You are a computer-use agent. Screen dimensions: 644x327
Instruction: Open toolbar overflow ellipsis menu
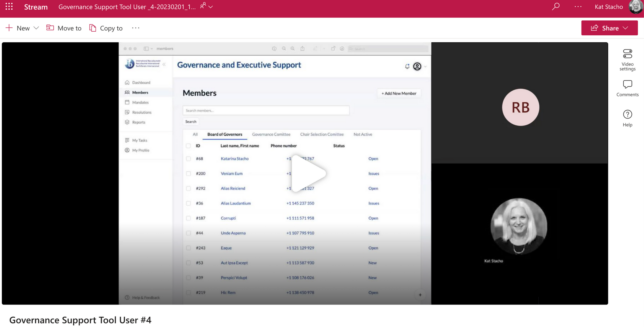(x=136, y=28)
